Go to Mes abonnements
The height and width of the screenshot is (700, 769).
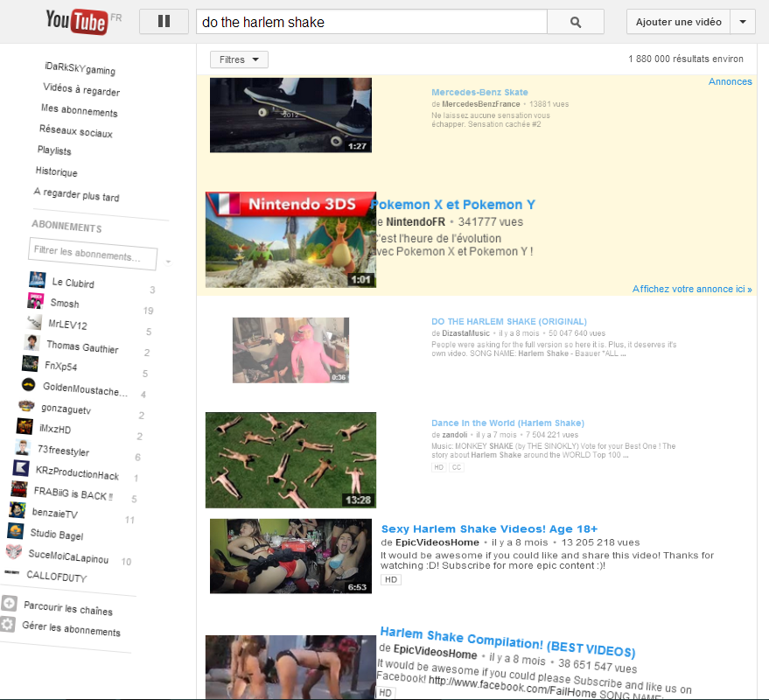(80, 110)
